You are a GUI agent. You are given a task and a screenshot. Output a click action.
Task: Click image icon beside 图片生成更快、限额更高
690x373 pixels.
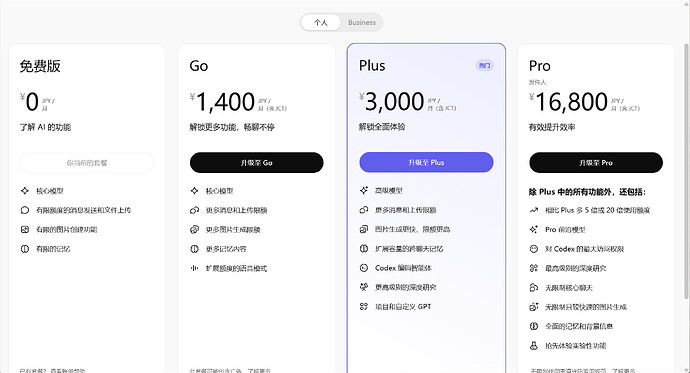[364, 229]
